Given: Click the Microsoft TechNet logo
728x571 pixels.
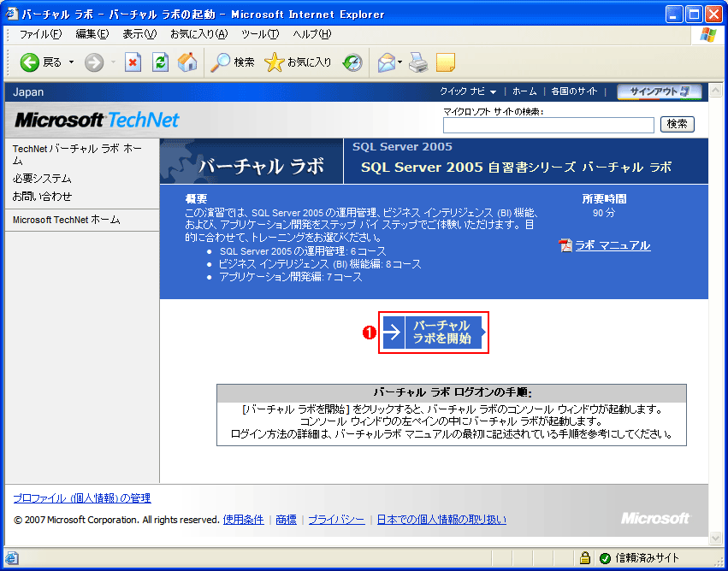Looking at the screenshot, I should point(97,121).
